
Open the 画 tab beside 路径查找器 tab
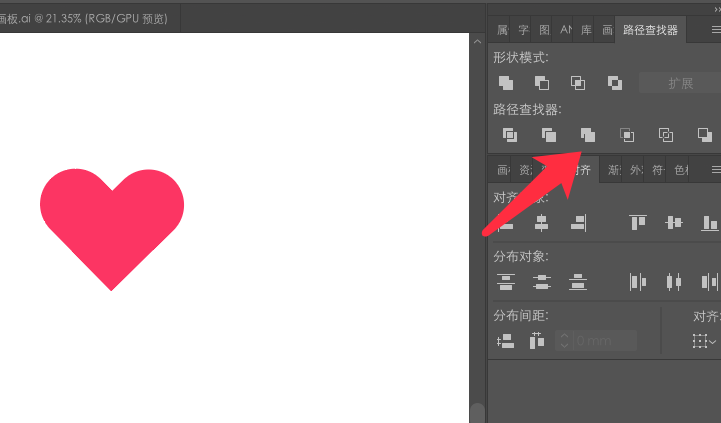coord(607,30)
